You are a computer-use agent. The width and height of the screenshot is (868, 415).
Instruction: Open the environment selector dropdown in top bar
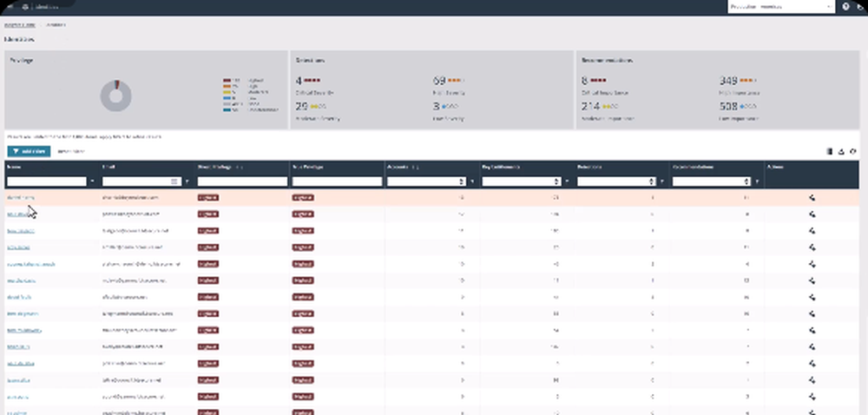tap(780, 7)
